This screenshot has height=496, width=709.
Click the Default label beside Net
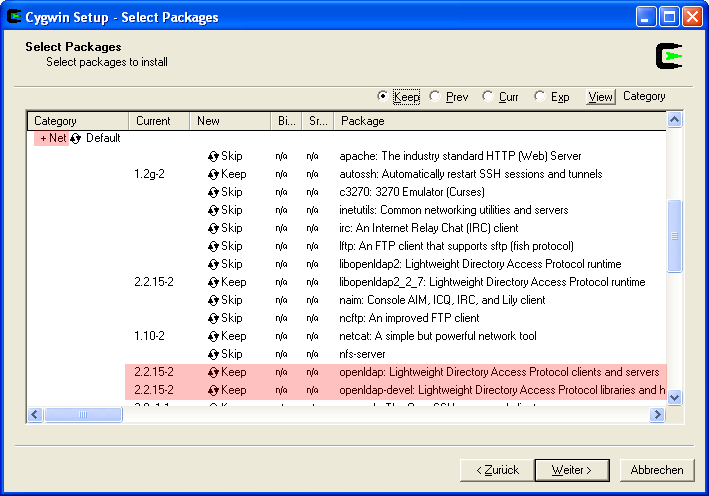(x=103, y=138)
